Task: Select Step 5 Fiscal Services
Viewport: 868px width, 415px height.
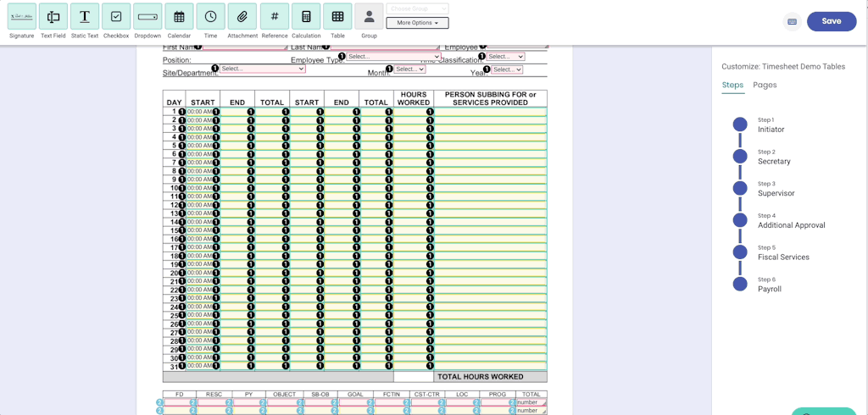Action: point(771,253)
